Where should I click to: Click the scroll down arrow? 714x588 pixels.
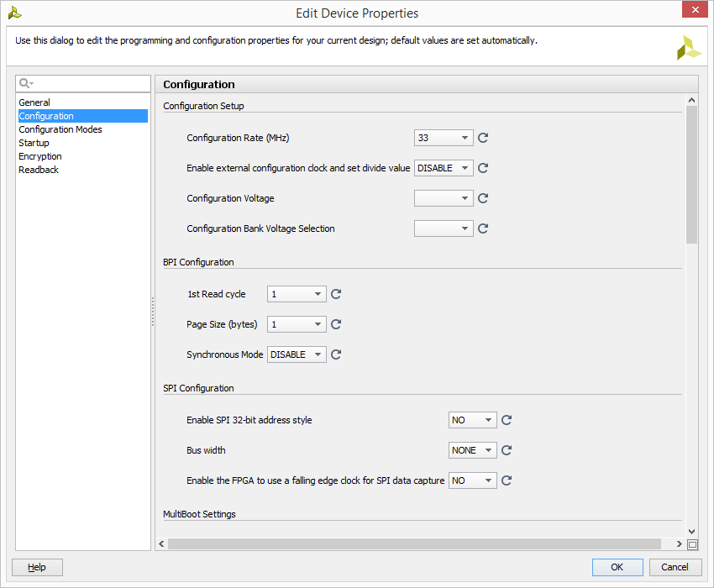[691, 531]
